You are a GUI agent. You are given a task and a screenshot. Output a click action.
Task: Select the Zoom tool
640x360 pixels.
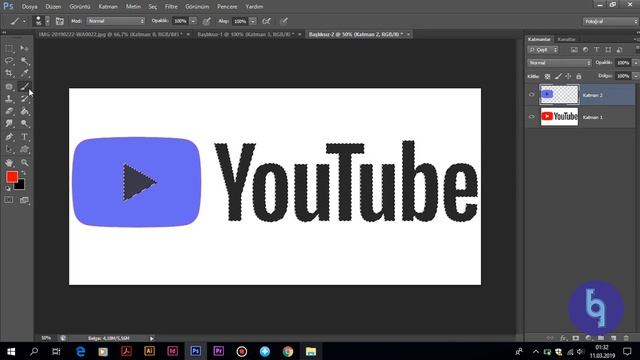[24, 162]
